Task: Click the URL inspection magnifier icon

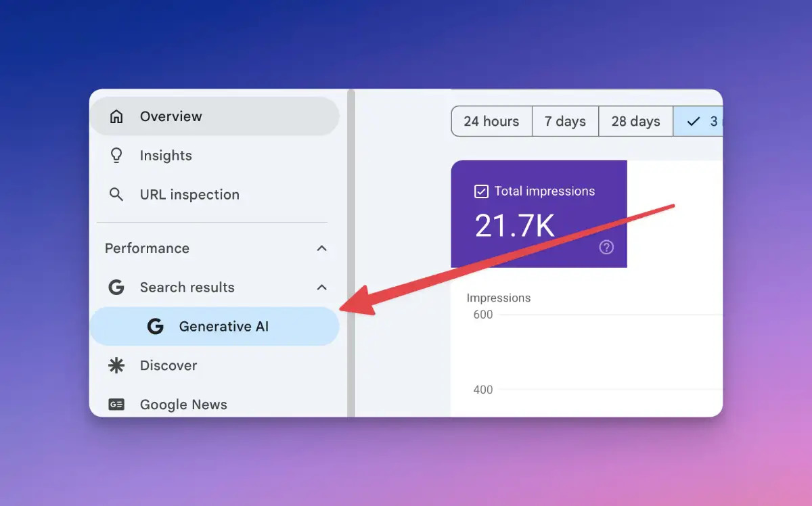Action: click(116, 195)
